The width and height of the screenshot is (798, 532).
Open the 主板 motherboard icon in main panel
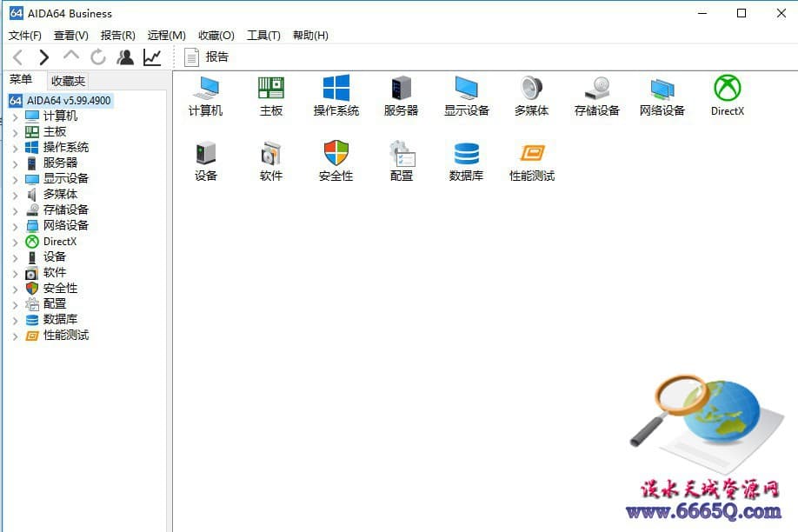pos(270,96)
